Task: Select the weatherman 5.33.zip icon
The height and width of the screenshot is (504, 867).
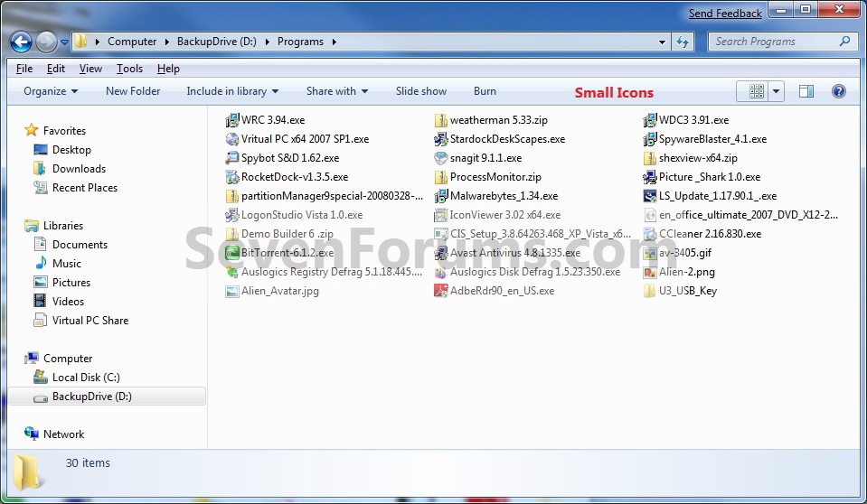Action: pyautogui.click(x=440, y=120)
